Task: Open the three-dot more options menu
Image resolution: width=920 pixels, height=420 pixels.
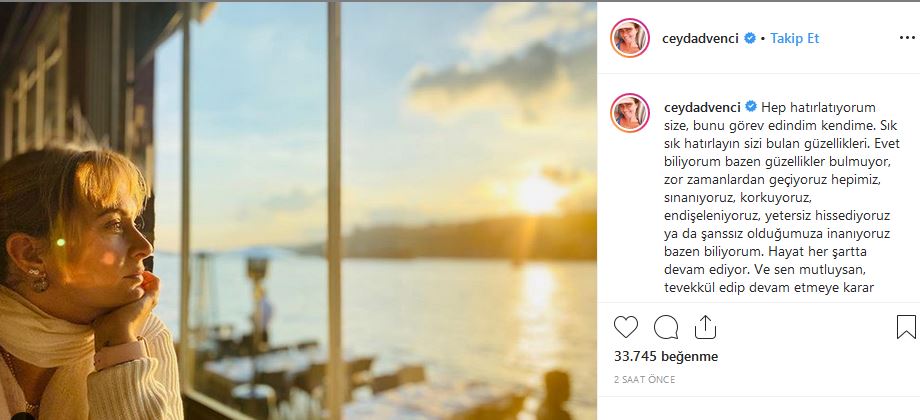Action: (907, 38)
